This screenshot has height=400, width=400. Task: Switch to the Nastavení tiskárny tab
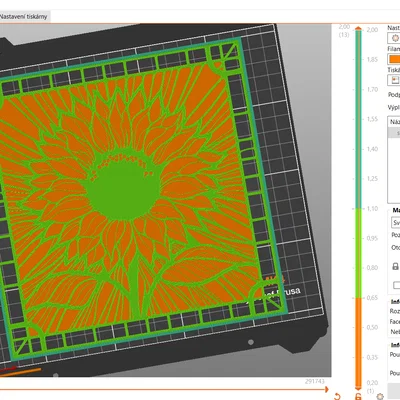24,16
